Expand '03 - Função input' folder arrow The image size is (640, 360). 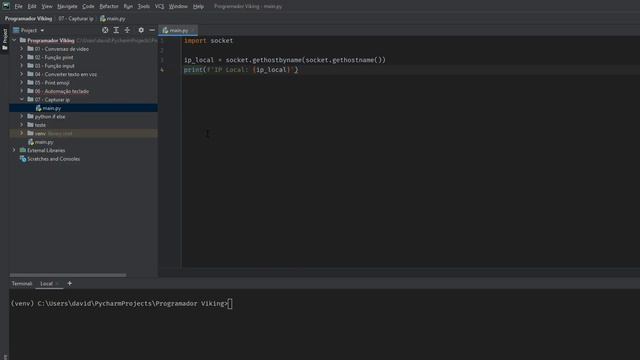(x=22, y=66)
